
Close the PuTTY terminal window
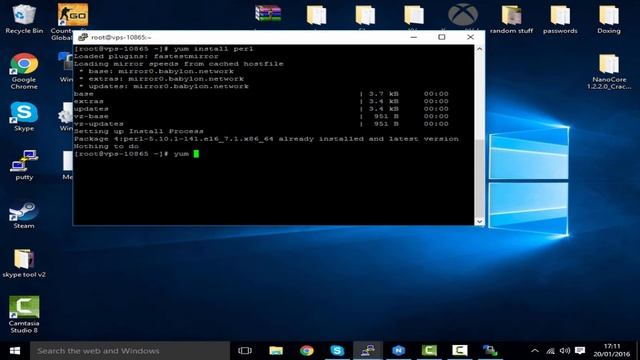[470, 37]
